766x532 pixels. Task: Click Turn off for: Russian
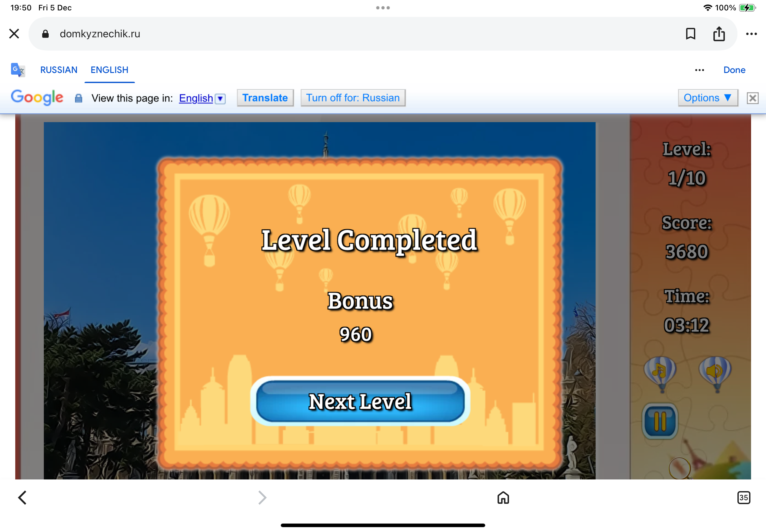pyautogui.click(x=352, y=98)
